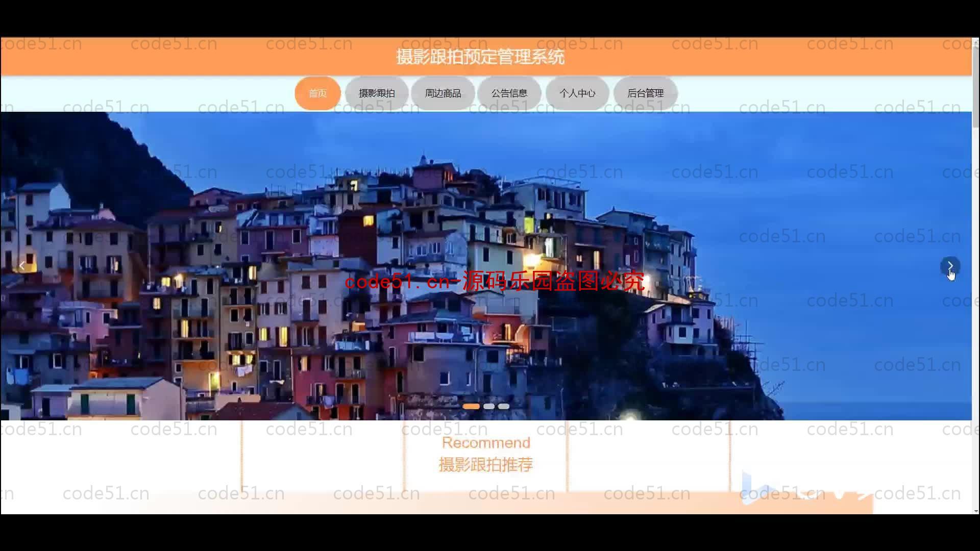The width and height of the screenshot is (980, 551).
Task: Click the 首页 navigation tab
Action: (x=317, y=93)
